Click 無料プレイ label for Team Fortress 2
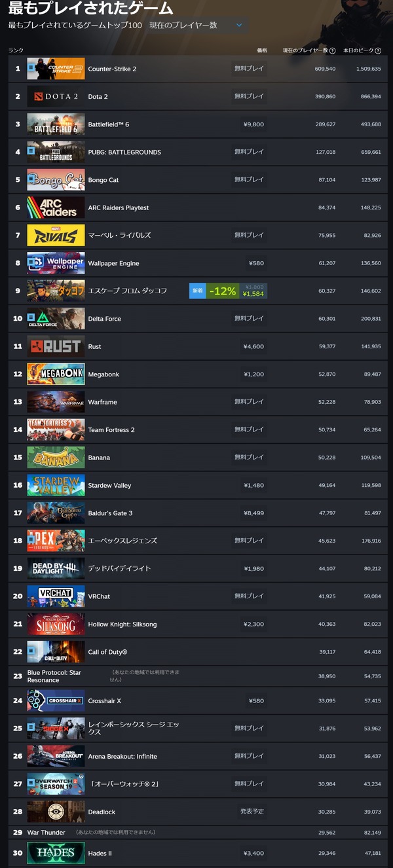 (x=250, y=429)
